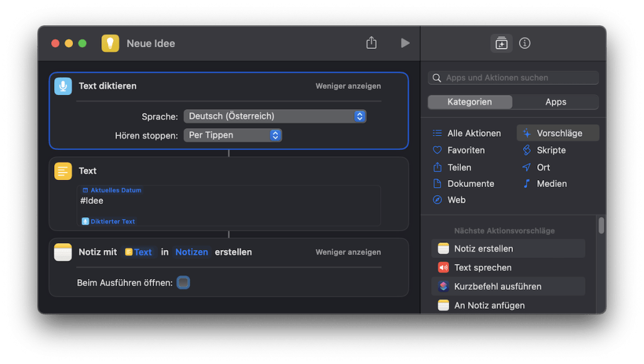Open the Favoriten category

pyautogui.click(x=465, y=150)
